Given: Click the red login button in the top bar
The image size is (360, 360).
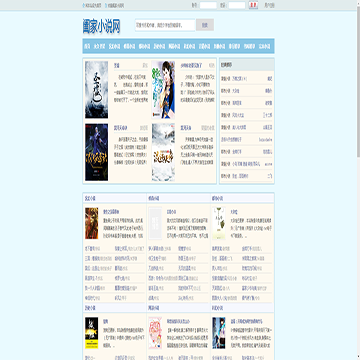Looking at the screenshot, I should [x=253, y=5].
